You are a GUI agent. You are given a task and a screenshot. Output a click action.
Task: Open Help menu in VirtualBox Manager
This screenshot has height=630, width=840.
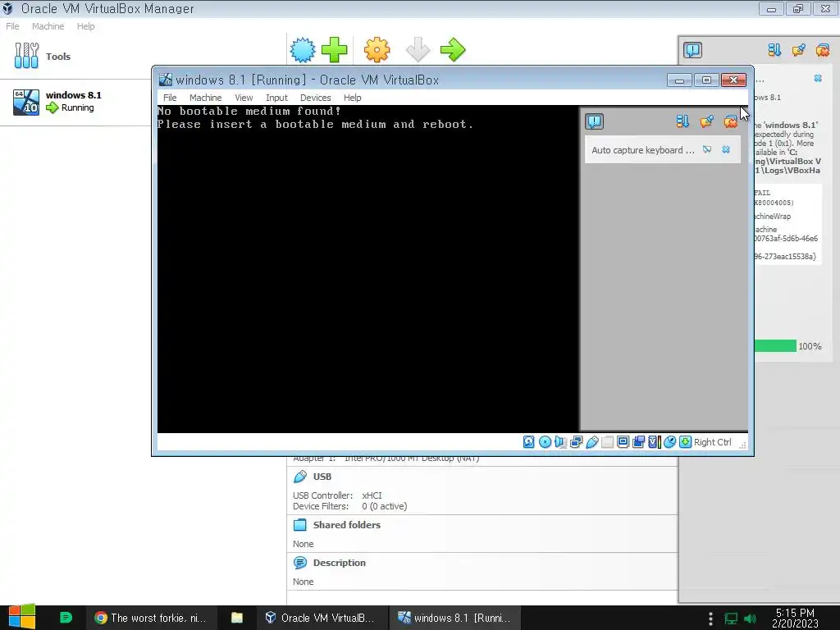[85, 26]
